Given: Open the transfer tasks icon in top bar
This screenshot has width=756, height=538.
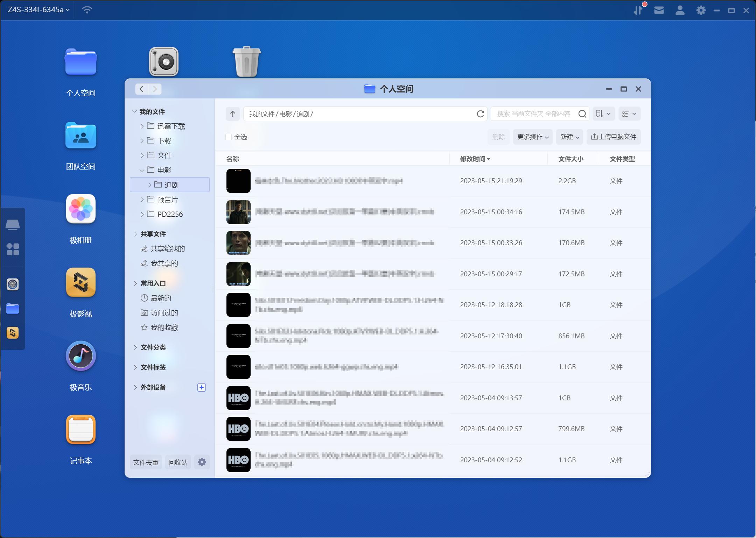Looking at the screenshot, I should tap(638, 10).
